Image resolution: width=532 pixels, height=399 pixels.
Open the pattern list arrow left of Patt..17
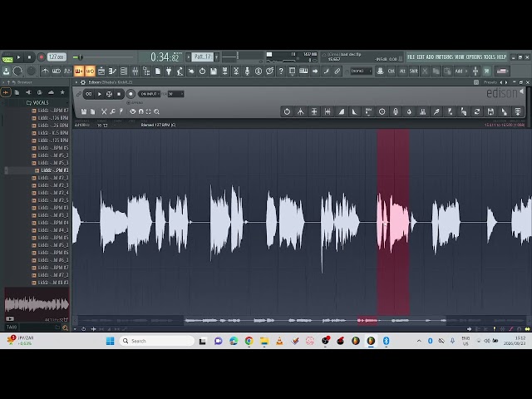tap(189, 57)
